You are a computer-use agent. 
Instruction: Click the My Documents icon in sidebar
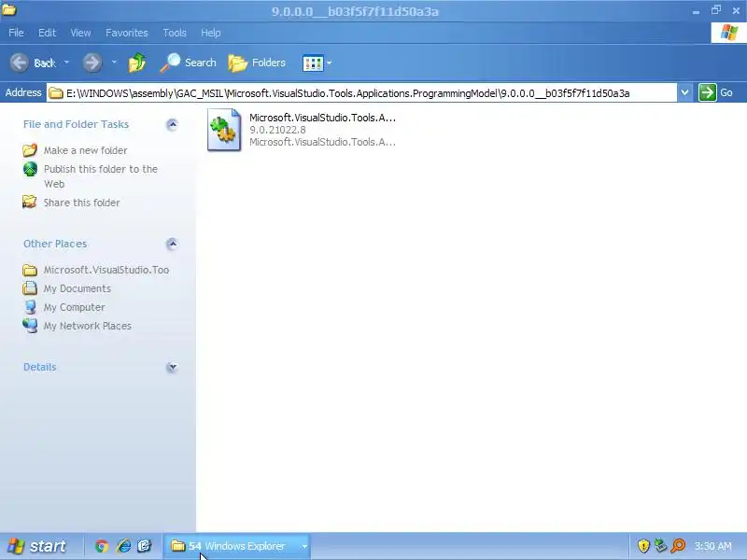[30, 288]
